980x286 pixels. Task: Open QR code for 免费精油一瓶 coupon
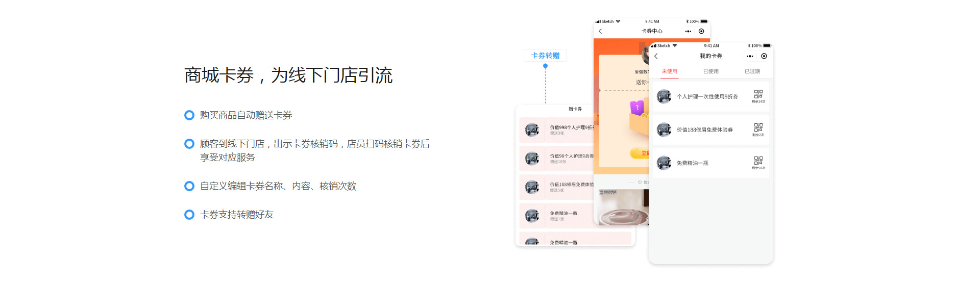(758, 161)
